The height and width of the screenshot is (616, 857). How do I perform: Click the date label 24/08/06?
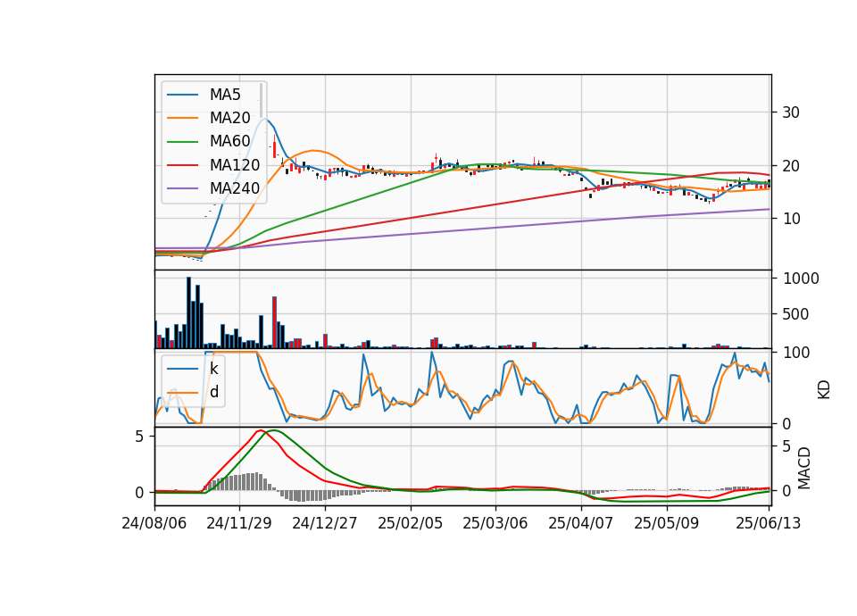(154, 523)
